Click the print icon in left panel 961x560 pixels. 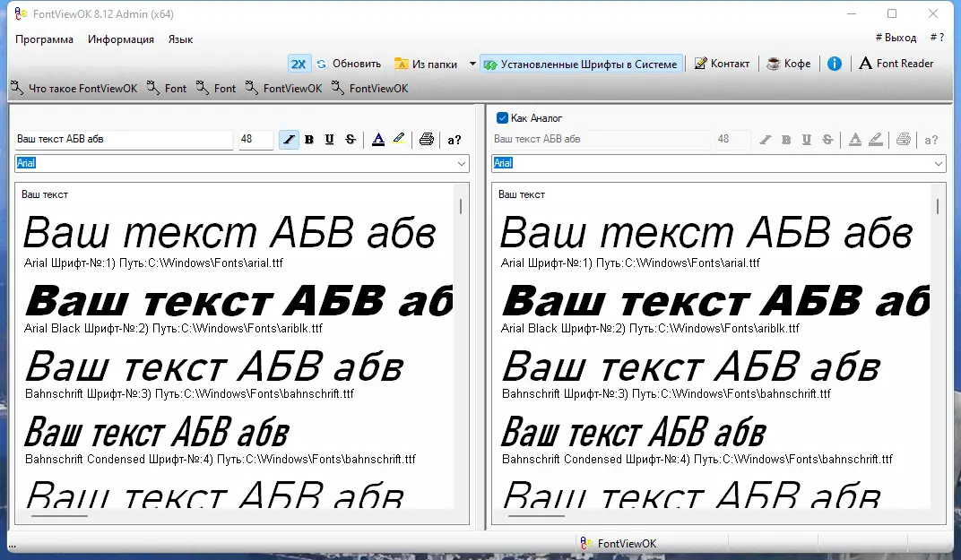[427, 140]
